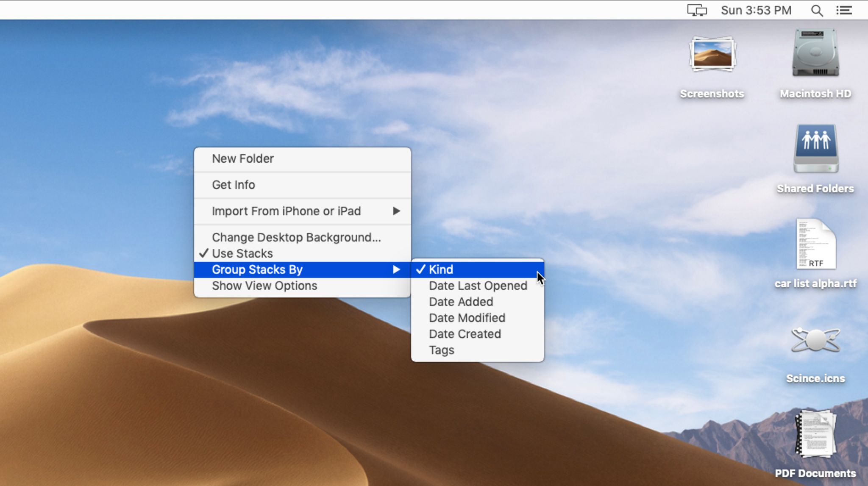Click Get Info context menu button
This screenshot has width=868, height=486.
click(x=234, y=185)
